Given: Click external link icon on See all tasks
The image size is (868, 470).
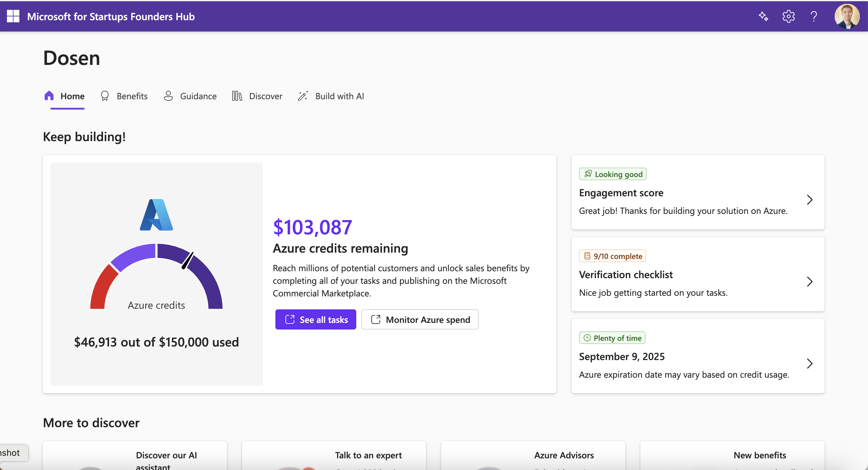Looking at the screenshot, I should pos(290,319).
